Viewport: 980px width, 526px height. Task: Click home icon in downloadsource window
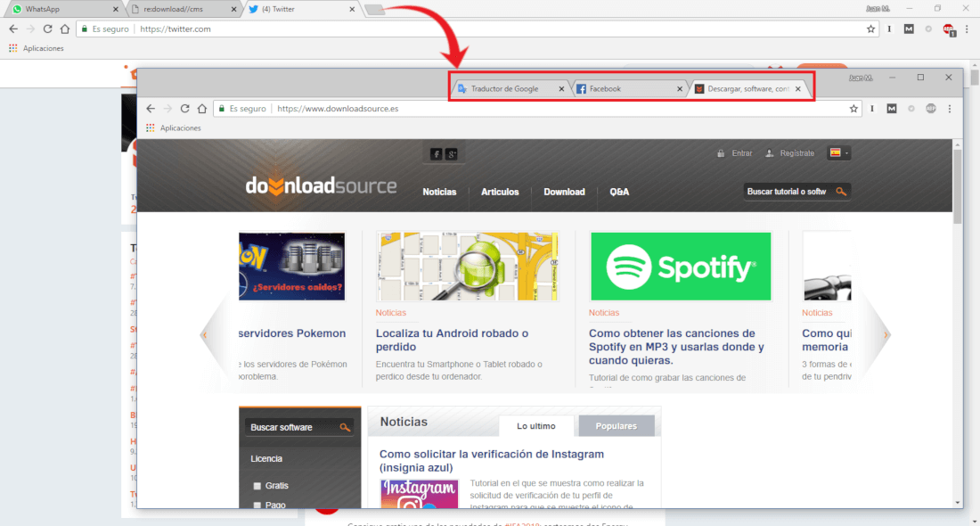tap(202, 108)
